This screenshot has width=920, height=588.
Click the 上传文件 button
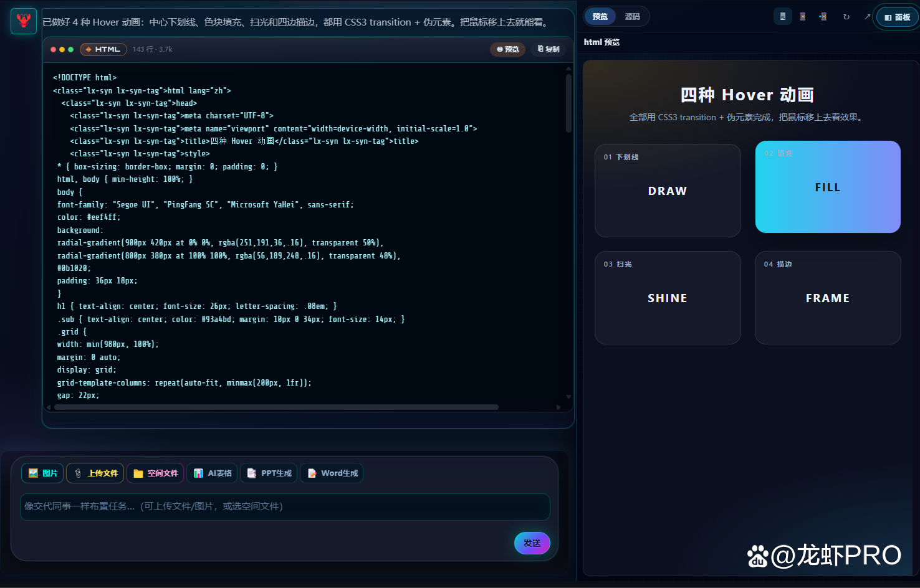pos(95,473)
